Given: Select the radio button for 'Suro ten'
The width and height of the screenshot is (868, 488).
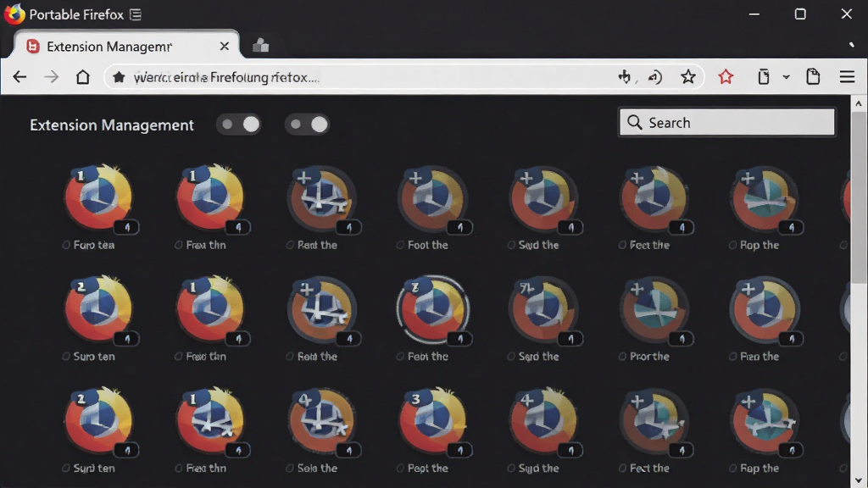Looking at the screenshot, I should point(66,357).
